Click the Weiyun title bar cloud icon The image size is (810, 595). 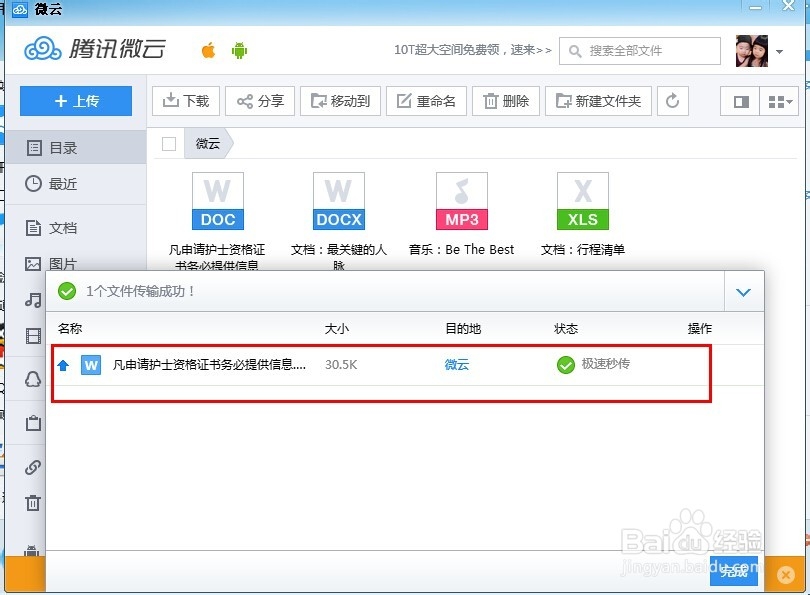point(20,9)
